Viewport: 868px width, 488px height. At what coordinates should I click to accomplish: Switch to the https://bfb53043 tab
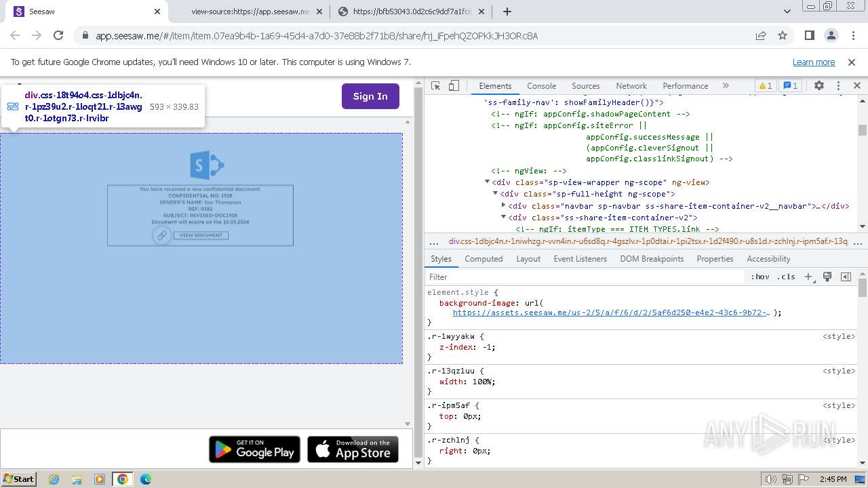[x=412, y=12]
